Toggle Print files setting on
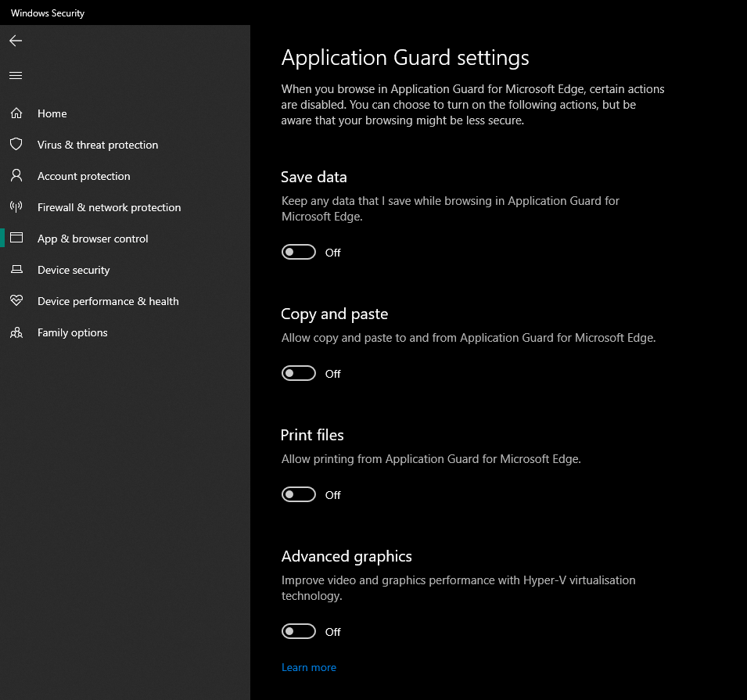 point(298,494)
